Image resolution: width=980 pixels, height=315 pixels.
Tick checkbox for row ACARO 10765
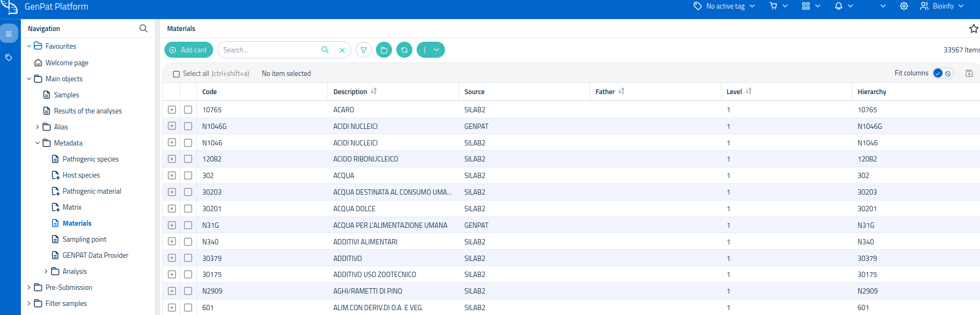pyautogui.click(x=188, y=110)
